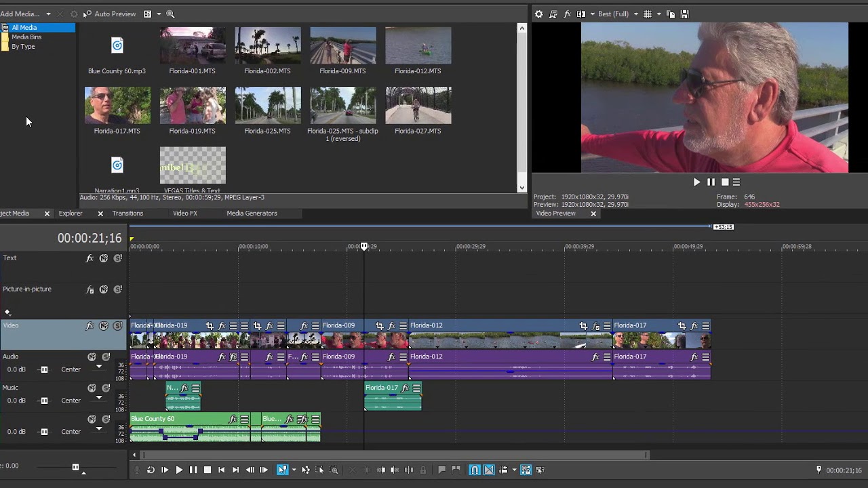Adjust Audio track volume fader

tap(44, 370)
